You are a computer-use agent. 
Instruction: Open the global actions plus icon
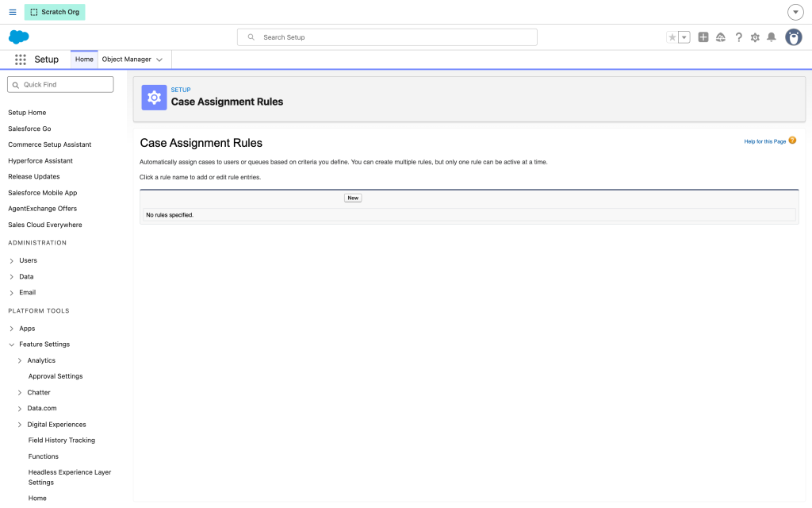[x=703, y=37]
